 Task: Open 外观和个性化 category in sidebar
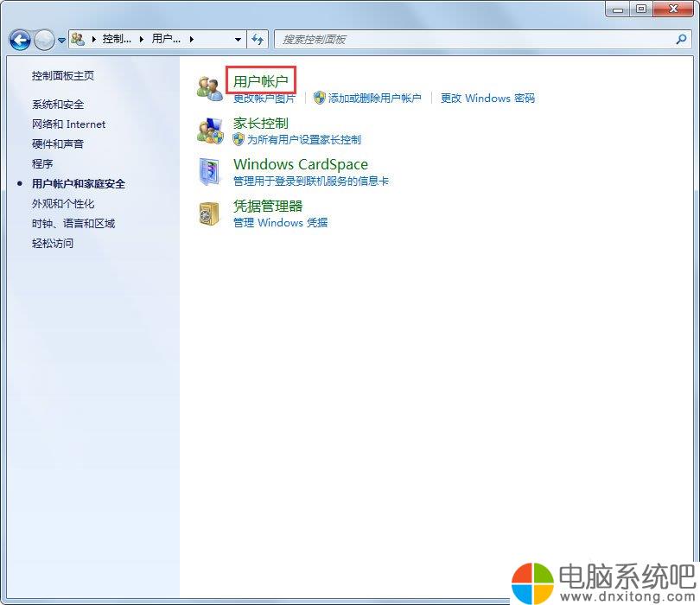pyautogui.click(x=63, y=204)
